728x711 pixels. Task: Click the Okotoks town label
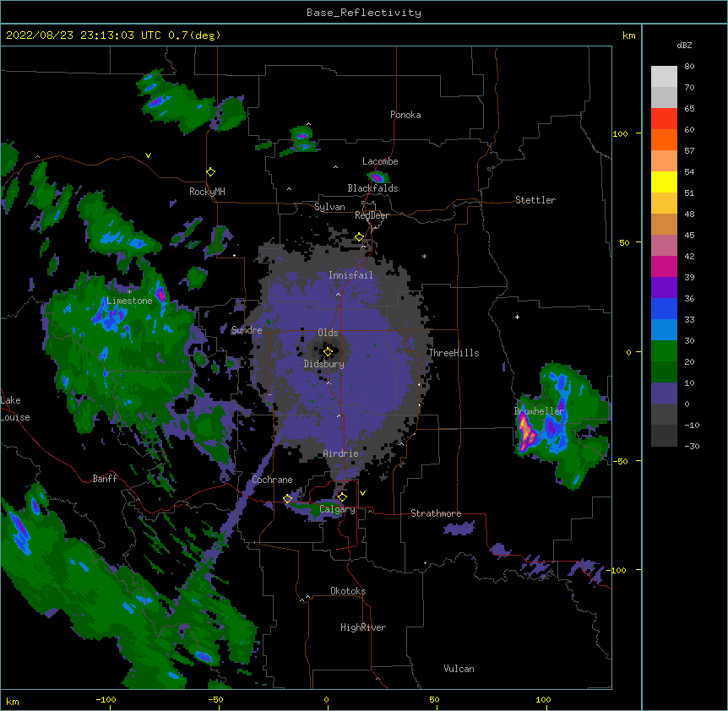pos(348,591)
